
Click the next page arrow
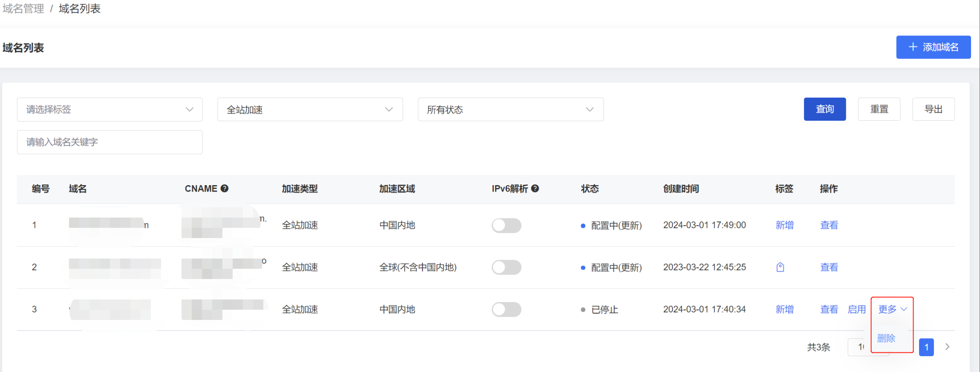947,347
